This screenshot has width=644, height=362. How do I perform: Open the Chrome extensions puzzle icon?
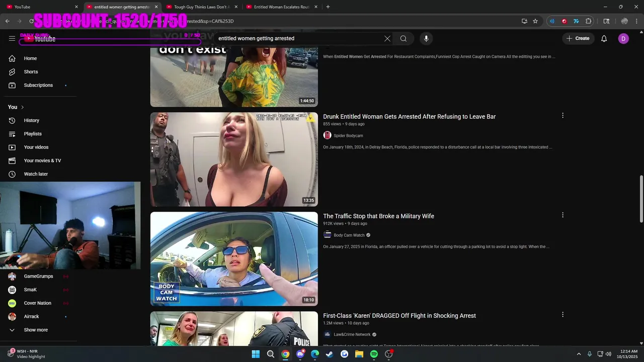pos(589,21)
